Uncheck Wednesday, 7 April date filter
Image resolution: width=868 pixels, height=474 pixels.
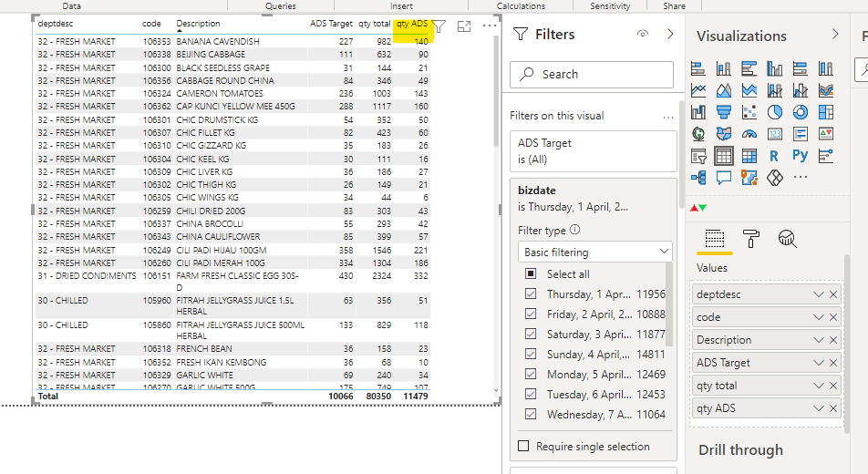(x=531, y=414)
